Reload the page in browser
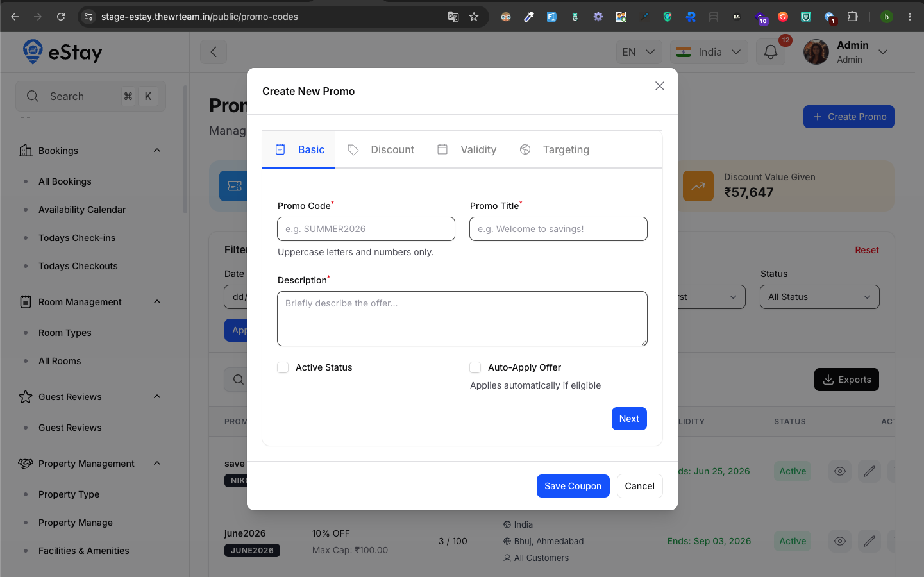The width and height of the screenshot is (924, 577). pyautogui.click(x=61, y=17)
